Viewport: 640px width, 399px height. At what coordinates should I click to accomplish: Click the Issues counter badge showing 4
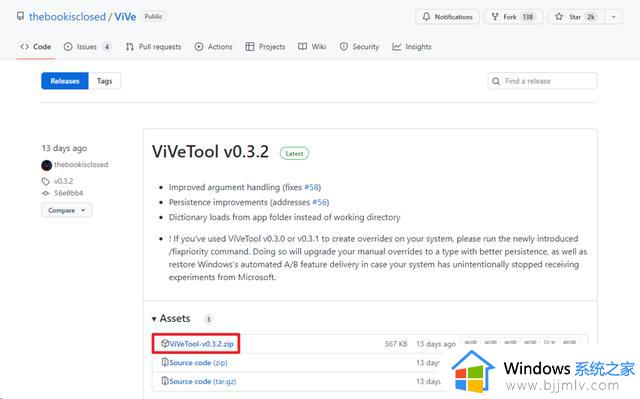click(107, 47)
